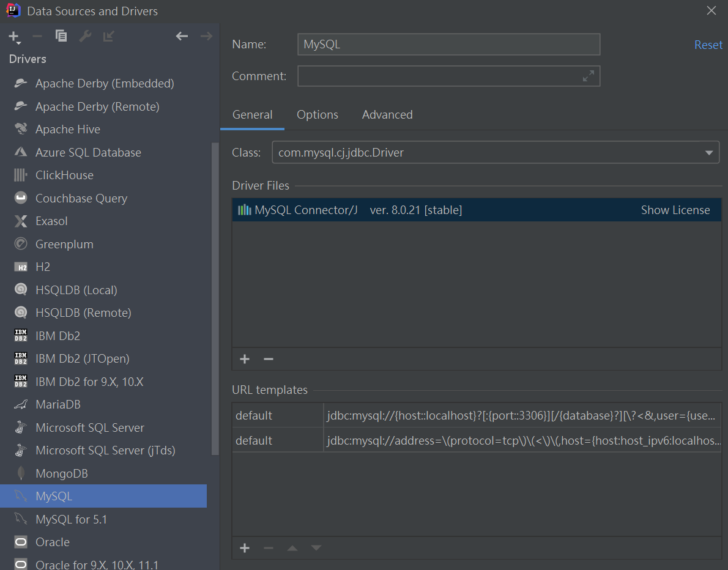Expand the Comment field editor

[589, 76]
